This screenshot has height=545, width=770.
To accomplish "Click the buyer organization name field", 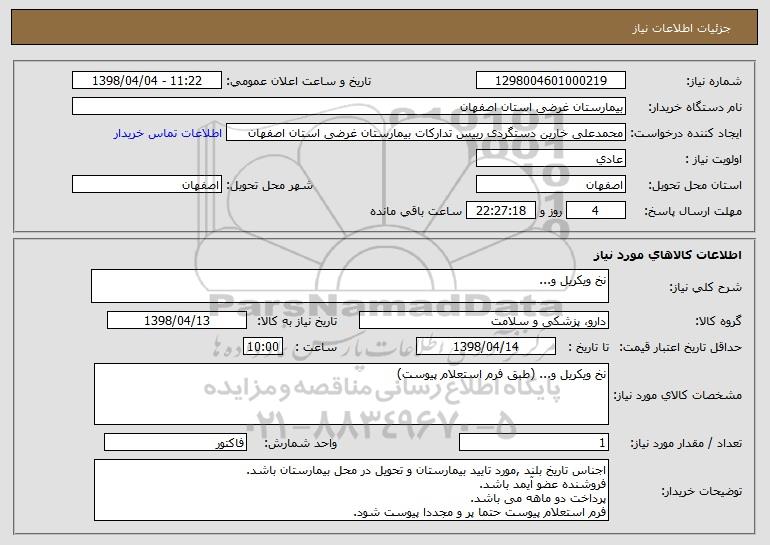I will tap(349, 106).
